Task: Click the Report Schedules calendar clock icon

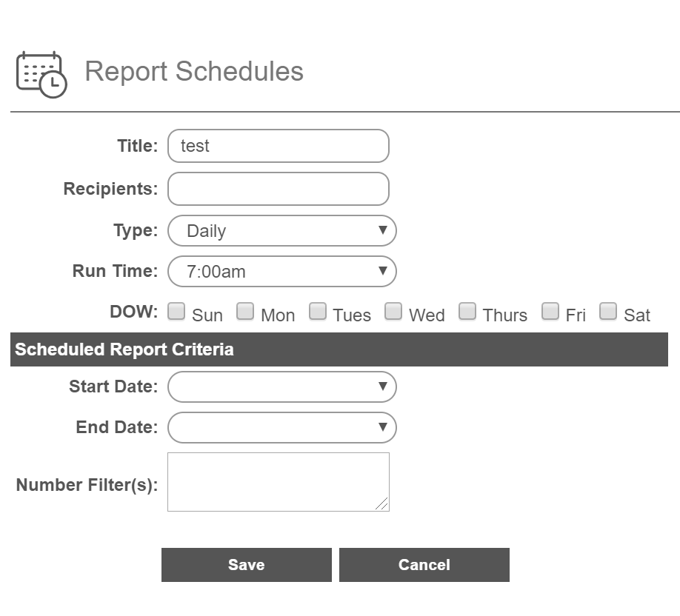Action: (41, 75)
